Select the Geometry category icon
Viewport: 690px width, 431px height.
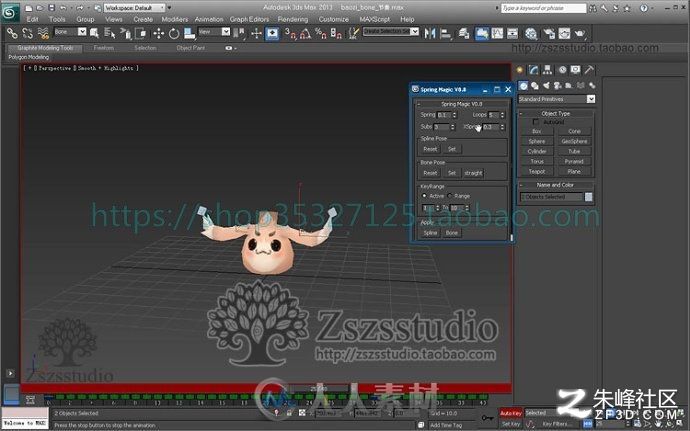coord(523,85)
